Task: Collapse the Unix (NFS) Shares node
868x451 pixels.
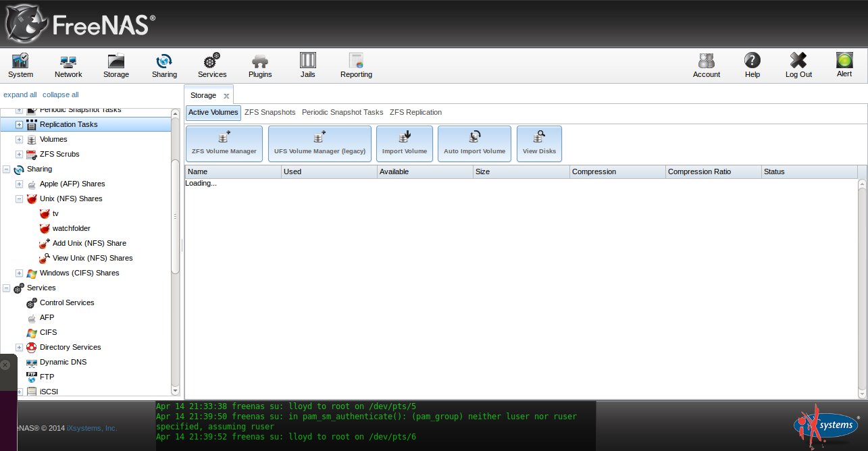Action: pos(19,198)
